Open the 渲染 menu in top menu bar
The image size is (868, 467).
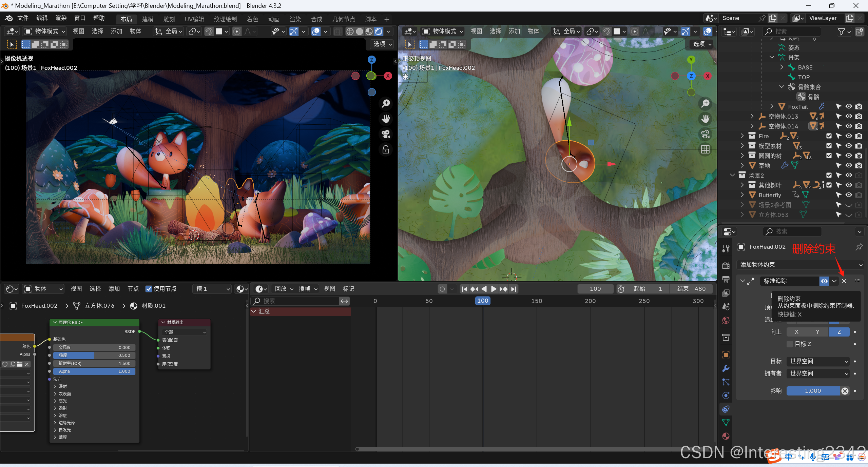[61, 18]
